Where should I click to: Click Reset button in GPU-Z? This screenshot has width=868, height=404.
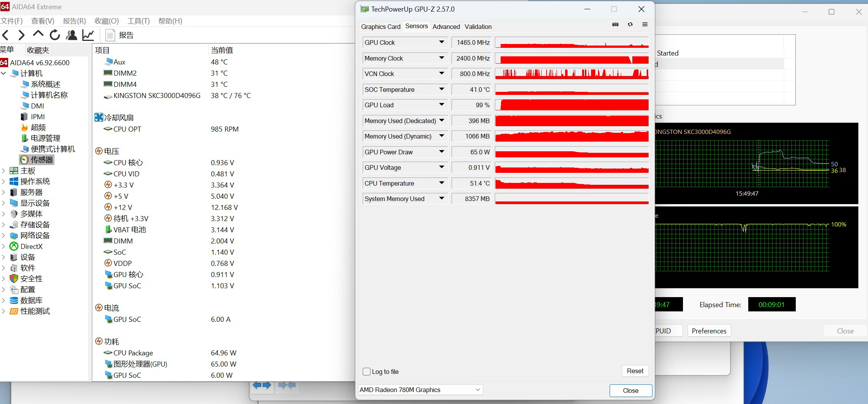(635, 371)
